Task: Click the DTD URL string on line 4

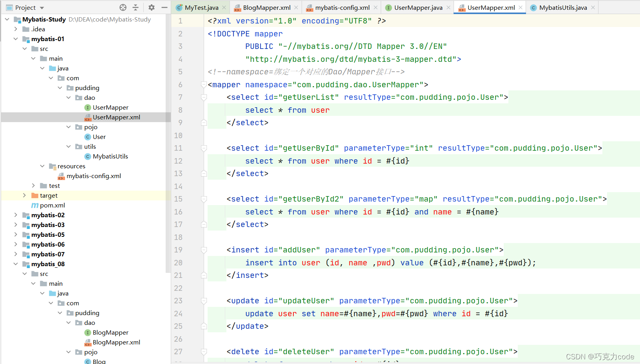Action: pos(351,59)
